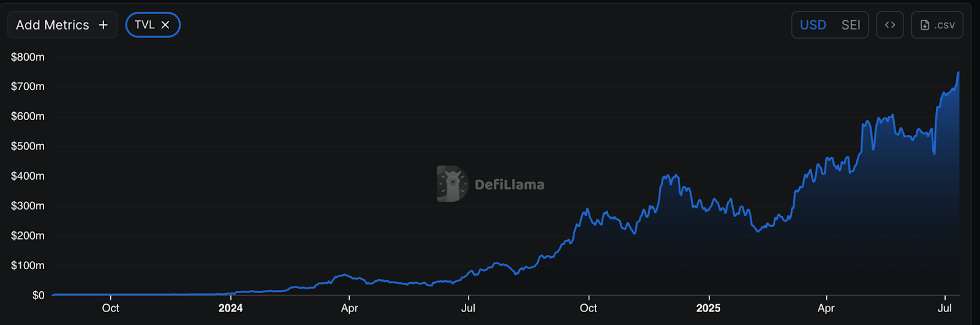Click the download file icon beside .csv
Image resolution: width=980 pixels, height=325 pixels.
pyautogui.click(x=925, y=25)
